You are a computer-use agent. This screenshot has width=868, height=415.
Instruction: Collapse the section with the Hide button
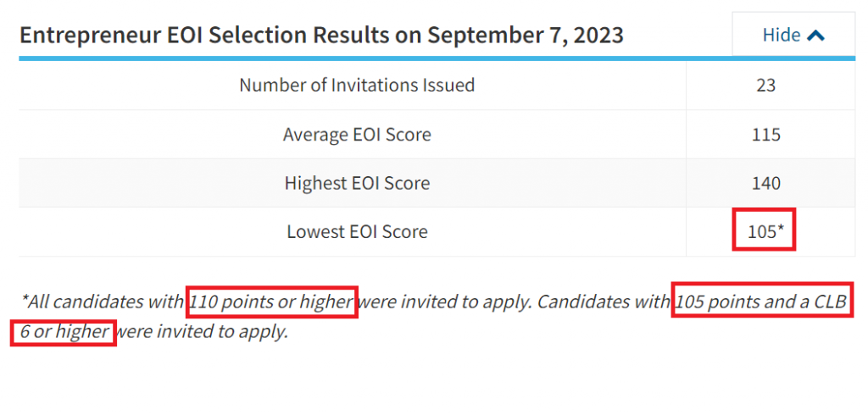[x=793, y=35]
